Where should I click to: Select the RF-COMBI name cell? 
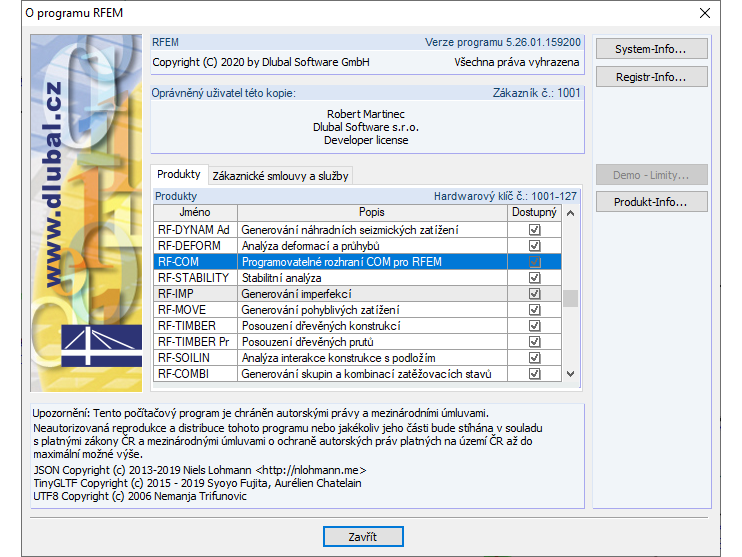[x=195, y=374]
